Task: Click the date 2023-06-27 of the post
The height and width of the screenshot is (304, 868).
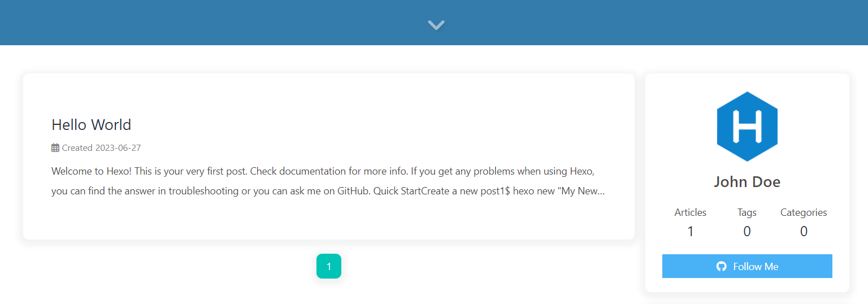Action: coord(118,148)
